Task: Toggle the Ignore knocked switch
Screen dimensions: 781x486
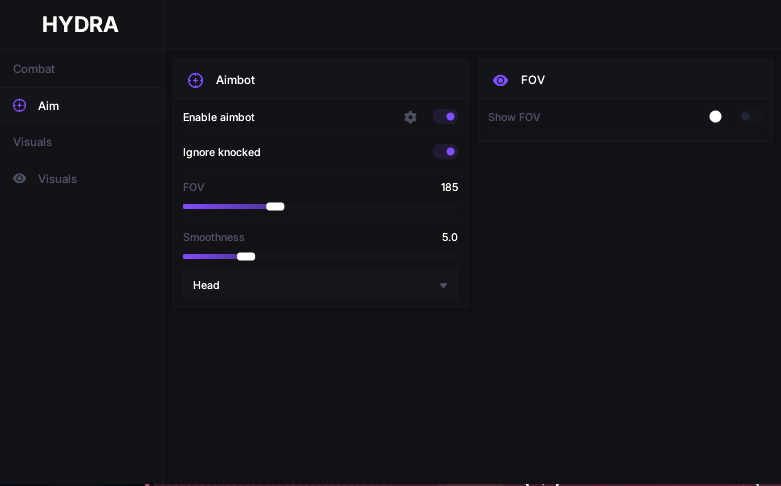Action: click(445, 152)
